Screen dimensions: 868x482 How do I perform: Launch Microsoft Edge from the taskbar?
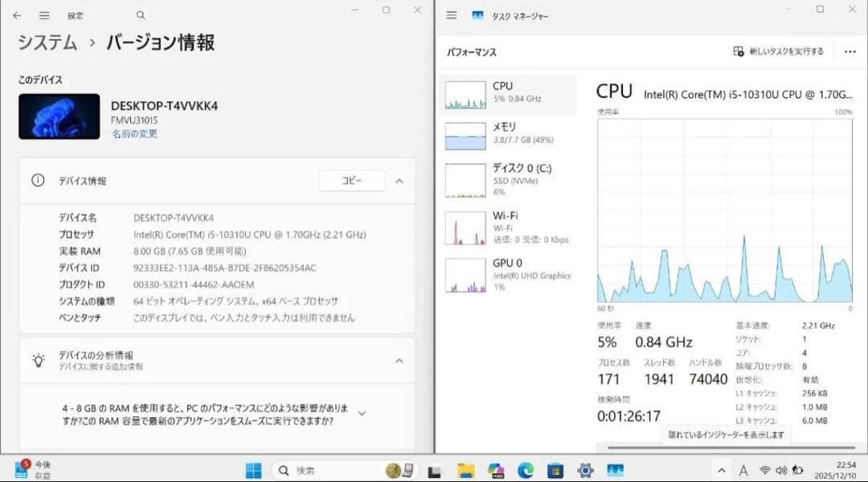(x=527, y=468)
